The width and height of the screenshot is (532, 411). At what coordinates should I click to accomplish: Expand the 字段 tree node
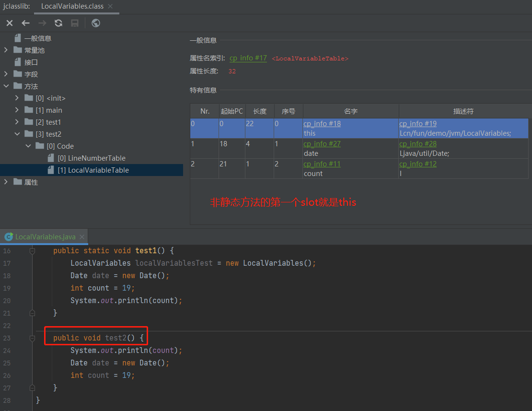6,74
